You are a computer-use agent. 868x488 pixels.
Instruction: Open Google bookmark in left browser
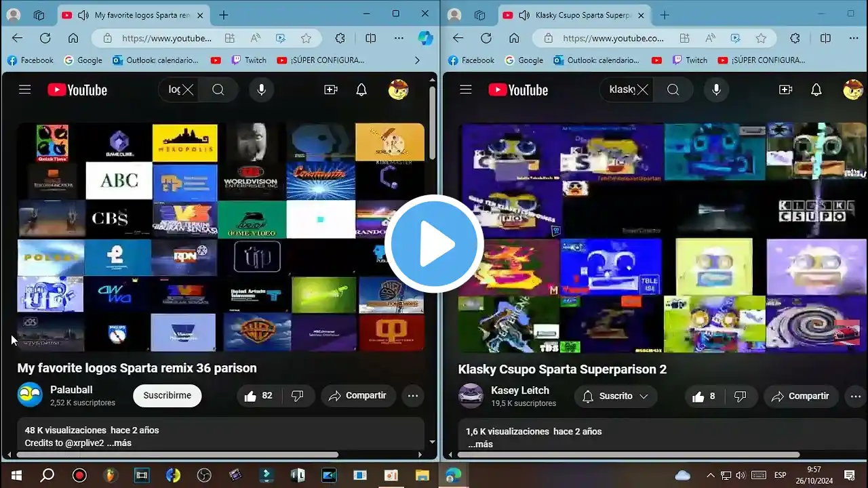coord(83,60)
